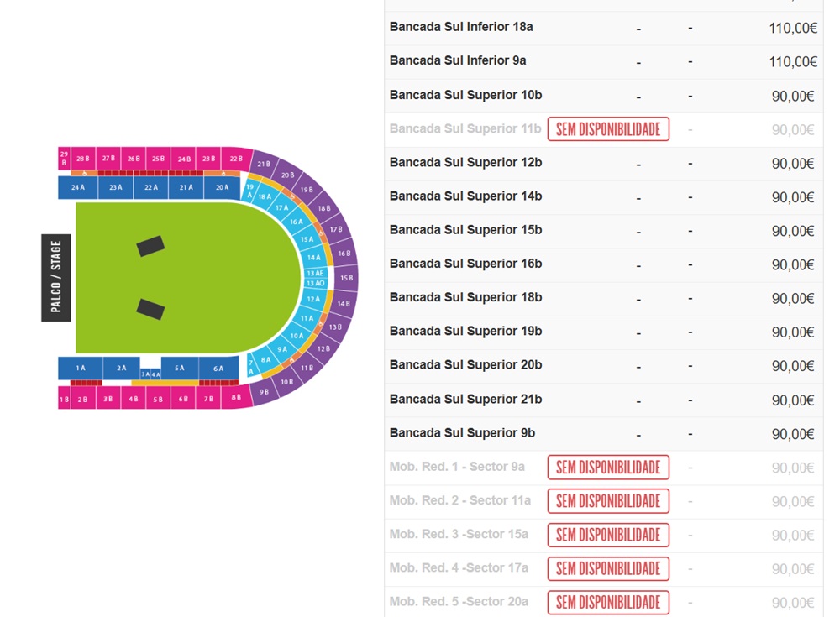Click Sem Disponibilidade badge for 11b

[608, 129]
